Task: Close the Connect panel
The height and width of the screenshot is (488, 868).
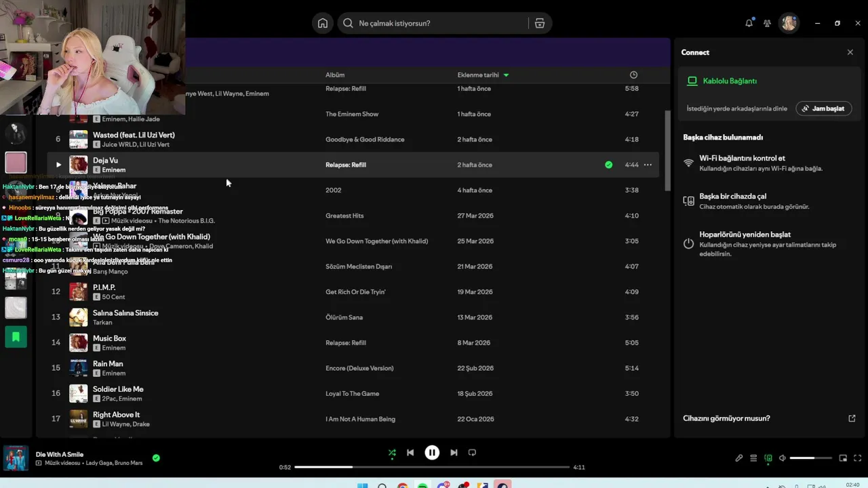Action: click(x=850, y=52)
